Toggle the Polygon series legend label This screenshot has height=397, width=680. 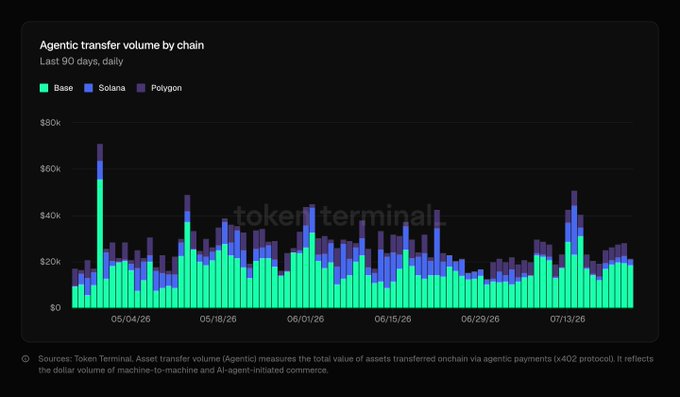click(167, 88)
